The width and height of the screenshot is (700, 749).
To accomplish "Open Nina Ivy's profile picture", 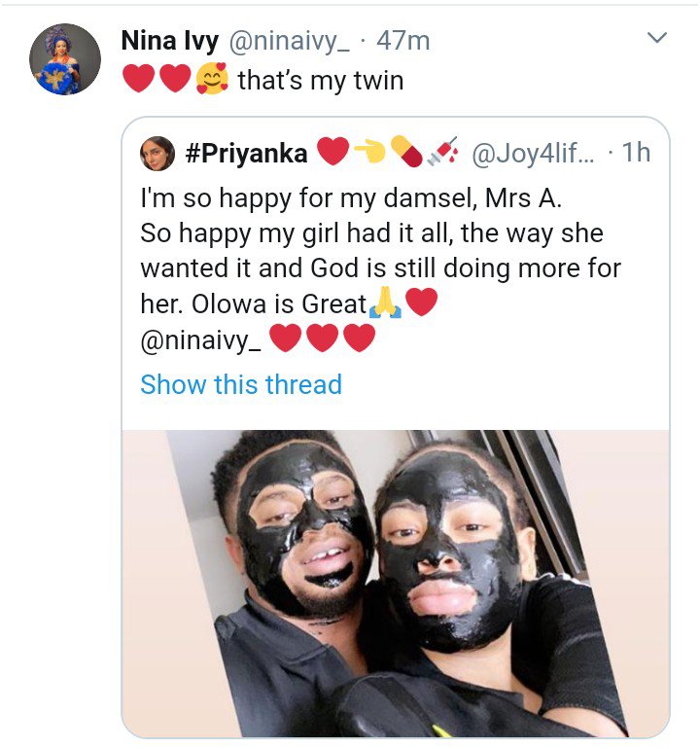I will [x=65, y=59].
